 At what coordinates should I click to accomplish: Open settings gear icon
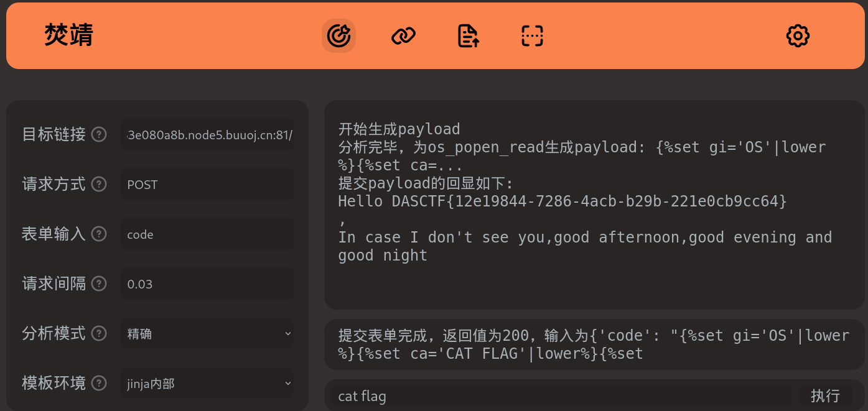[798, 36]
